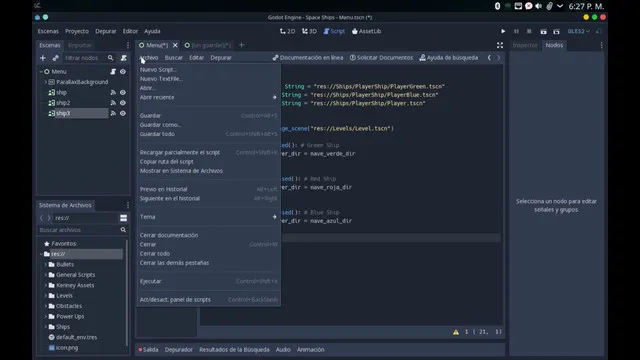
Task: Open script icon on Menu node
Action: point(113,71)
